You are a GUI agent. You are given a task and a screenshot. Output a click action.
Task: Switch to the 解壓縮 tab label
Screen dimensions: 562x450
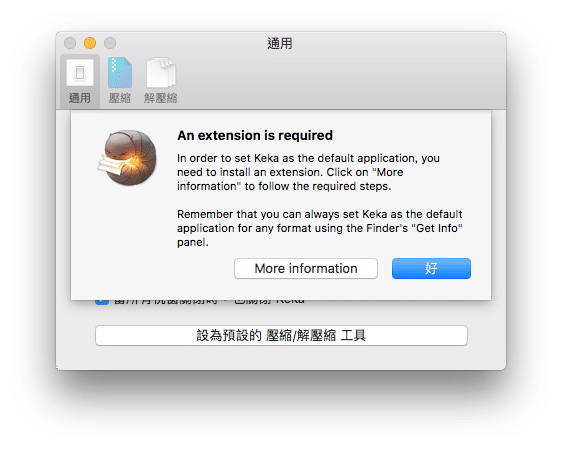pyautogui.click(x=161, y=98)
